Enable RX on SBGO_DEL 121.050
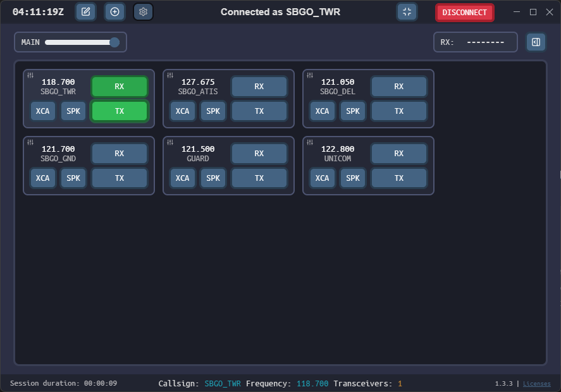The width and height of the screenshot is (561, 392). pos(399,87)
